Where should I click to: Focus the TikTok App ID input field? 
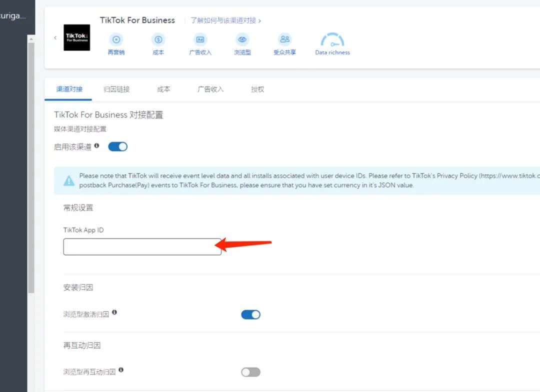point(142,246)
